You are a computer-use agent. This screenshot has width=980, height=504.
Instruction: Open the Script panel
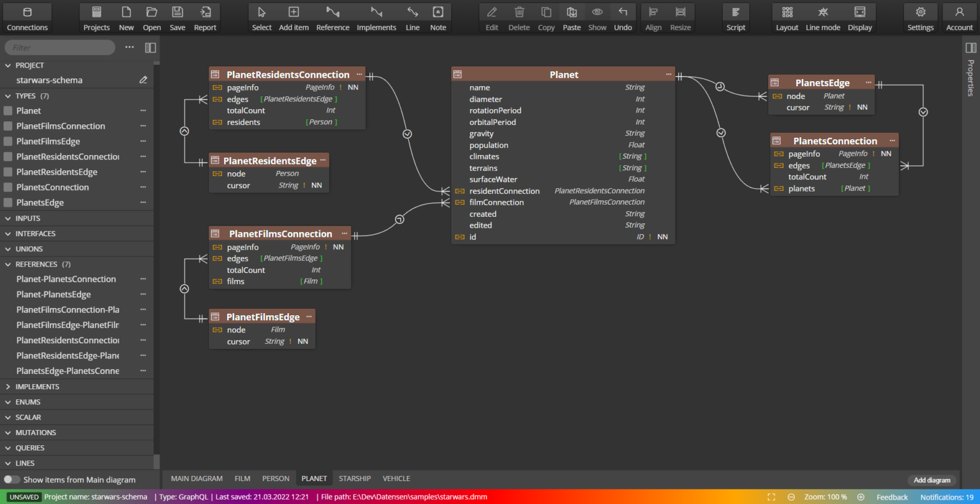click(735, 17)
